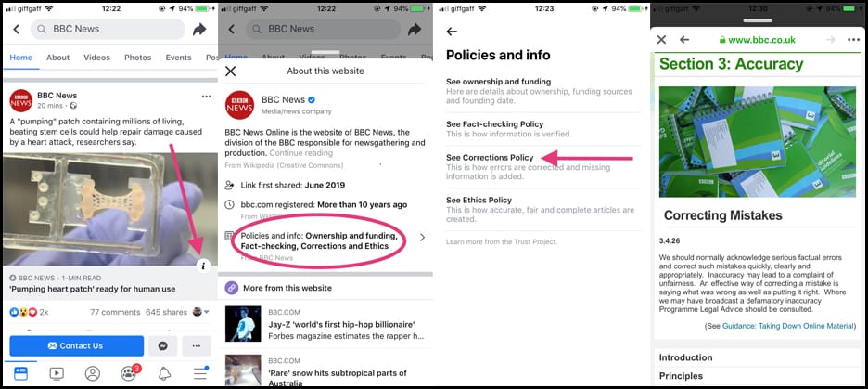868x389 pixels.
Task: Tap the back chevron on the BBC News feed screen
Action: pyautogui.click(x=16, y=30)
